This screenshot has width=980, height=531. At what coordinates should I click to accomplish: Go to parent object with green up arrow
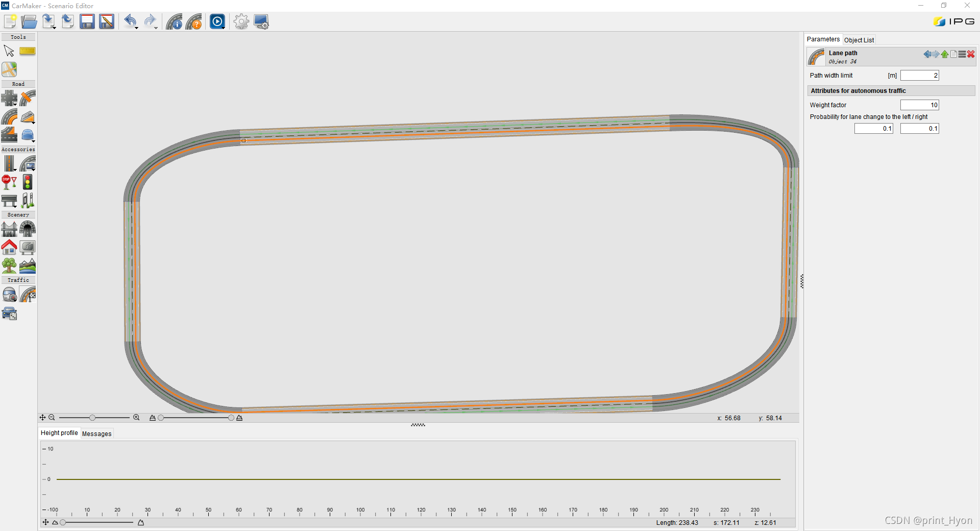(945, 54)
